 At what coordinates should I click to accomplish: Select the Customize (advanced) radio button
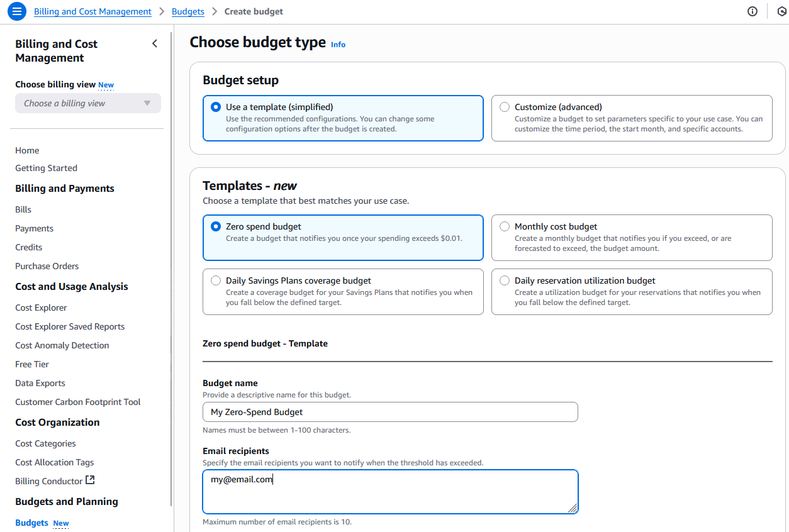(x=505, y=107)
